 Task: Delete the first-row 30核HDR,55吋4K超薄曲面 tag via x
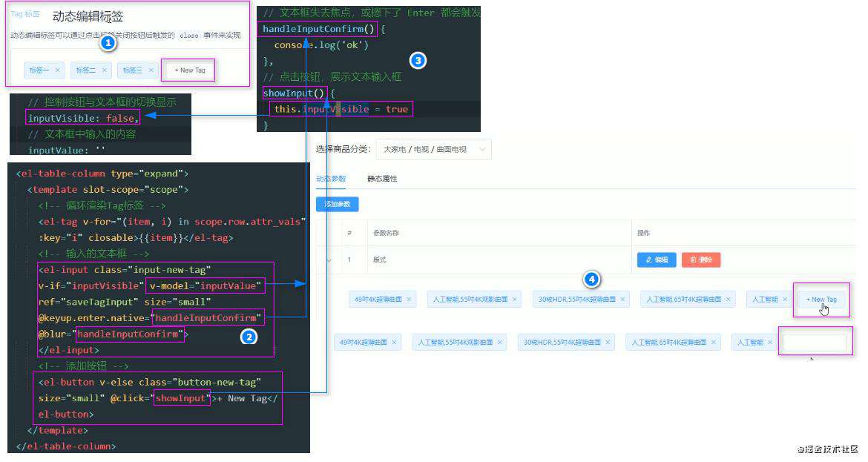point(622,300)
